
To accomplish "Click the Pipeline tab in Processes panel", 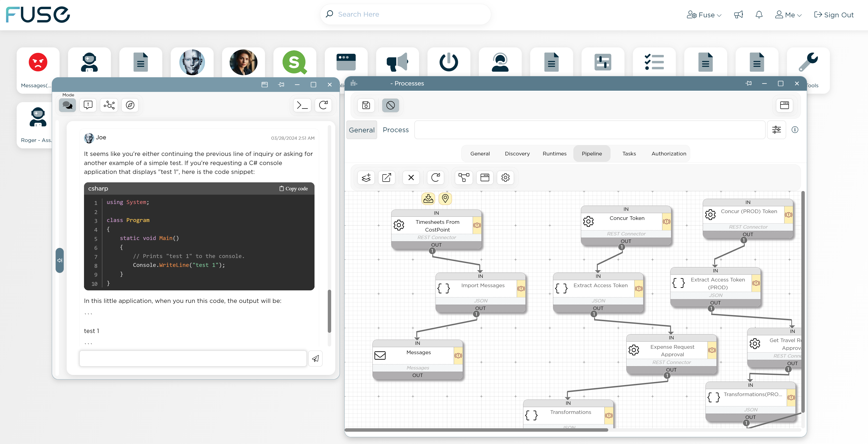I will tap(592, 153).
